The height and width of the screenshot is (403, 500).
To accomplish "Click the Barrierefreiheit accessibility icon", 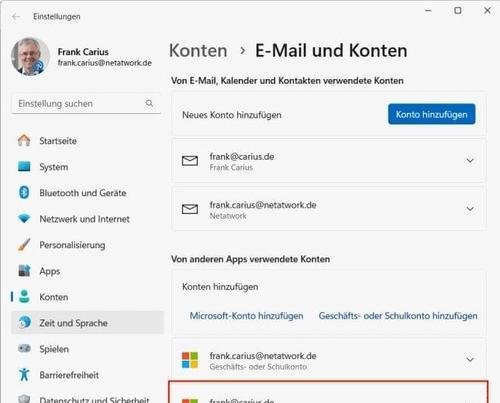I will [24, 375].
